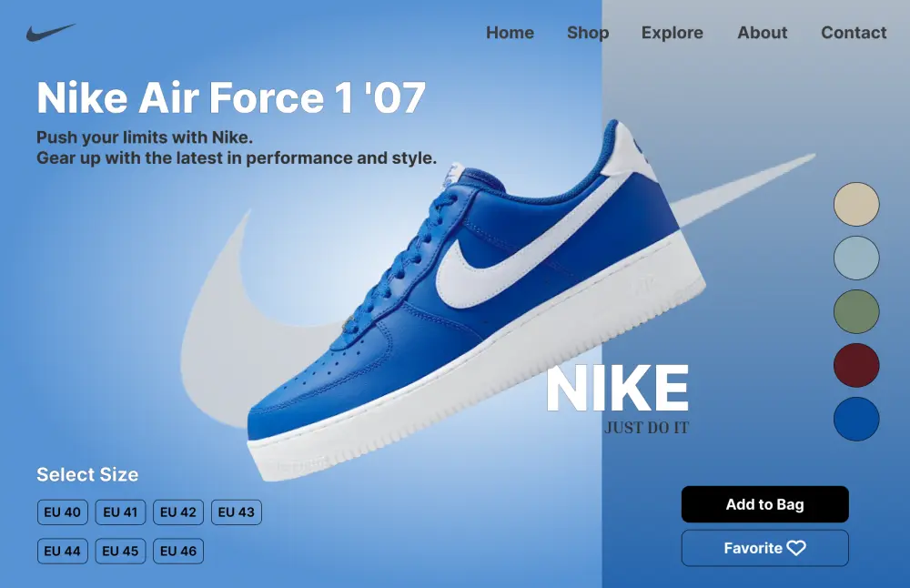Open the Home menu item
This screenshot has width=910, height=588.
(x=511, y=33)
